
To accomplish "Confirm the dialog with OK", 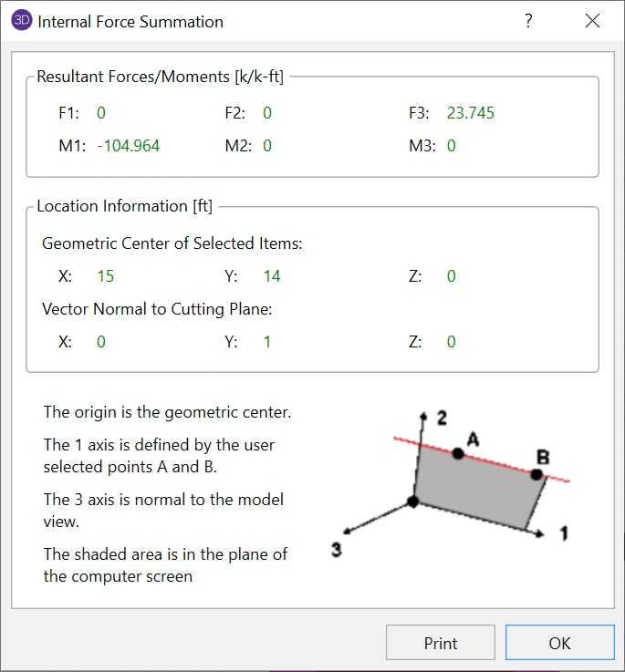I will point(559,643).
